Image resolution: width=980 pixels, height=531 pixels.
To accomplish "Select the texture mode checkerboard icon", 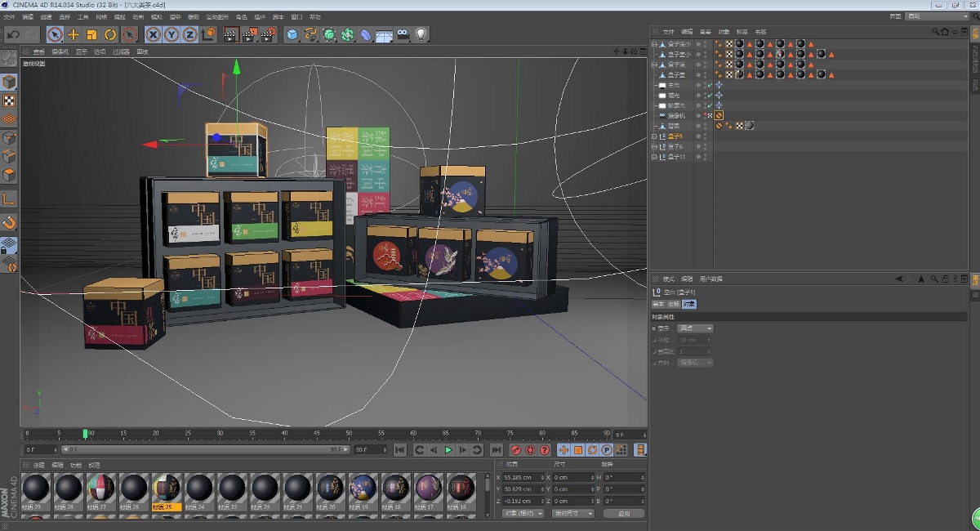I will click(x=9, y=100).
